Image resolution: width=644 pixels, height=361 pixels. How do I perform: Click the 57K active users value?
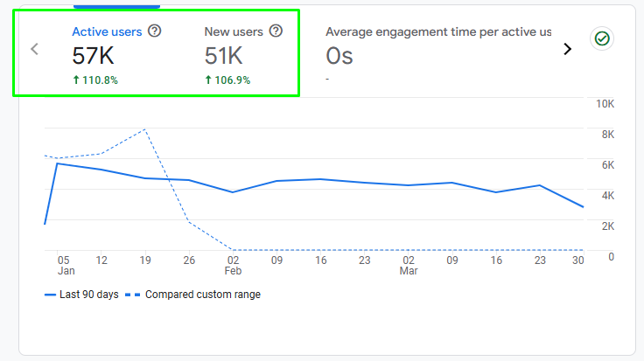coord(95,55)
